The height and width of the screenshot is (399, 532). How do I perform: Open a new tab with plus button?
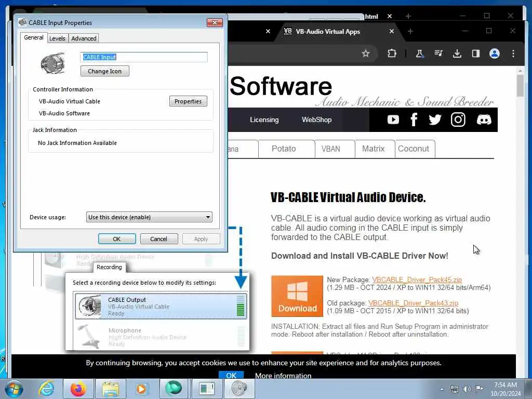pos(410,31)
